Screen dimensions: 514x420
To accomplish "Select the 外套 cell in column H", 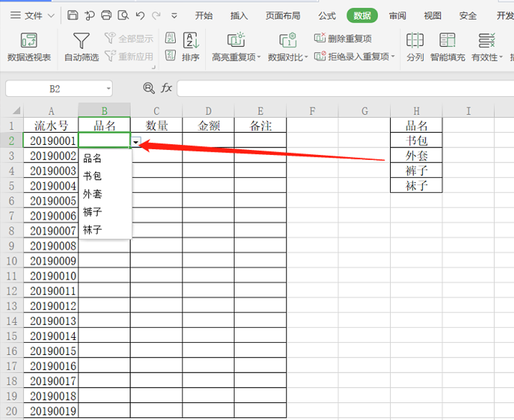I will click(416, 156).
